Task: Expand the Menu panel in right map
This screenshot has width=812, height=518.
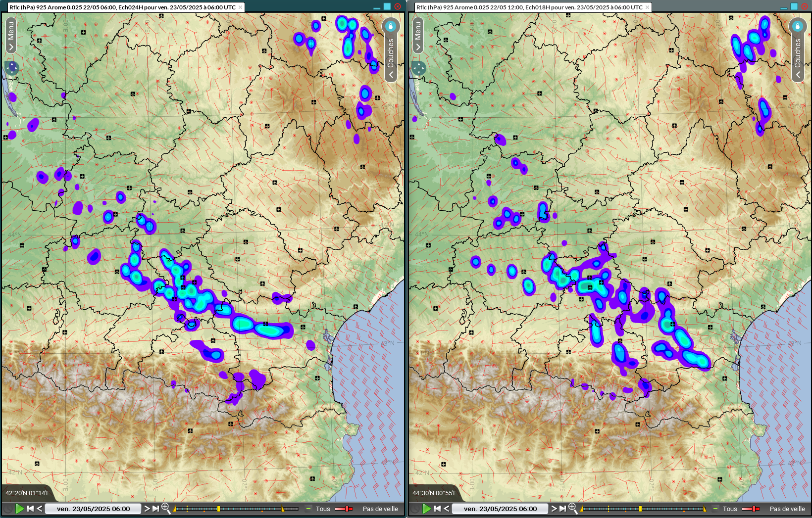Action: tap(418, 36)
